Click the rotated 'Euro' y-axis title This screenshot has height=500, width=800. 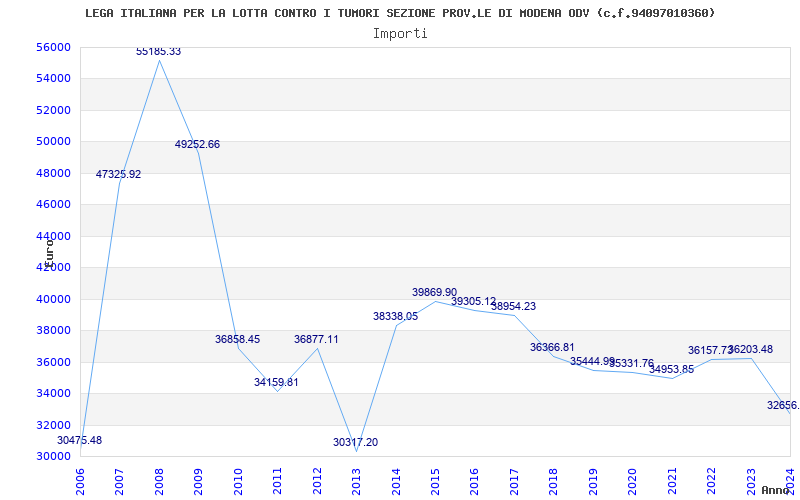pyautogui.click(x=49, y=252)
